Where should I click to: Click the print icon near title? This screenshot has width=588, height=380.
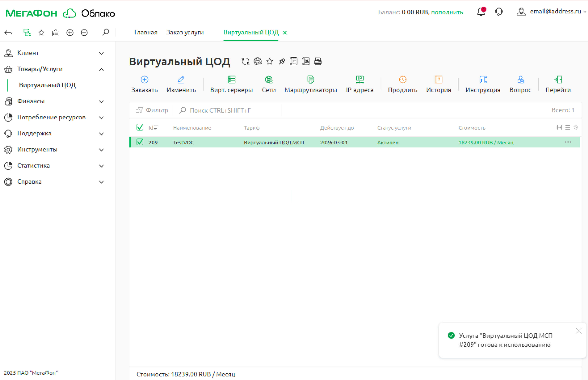318,61
